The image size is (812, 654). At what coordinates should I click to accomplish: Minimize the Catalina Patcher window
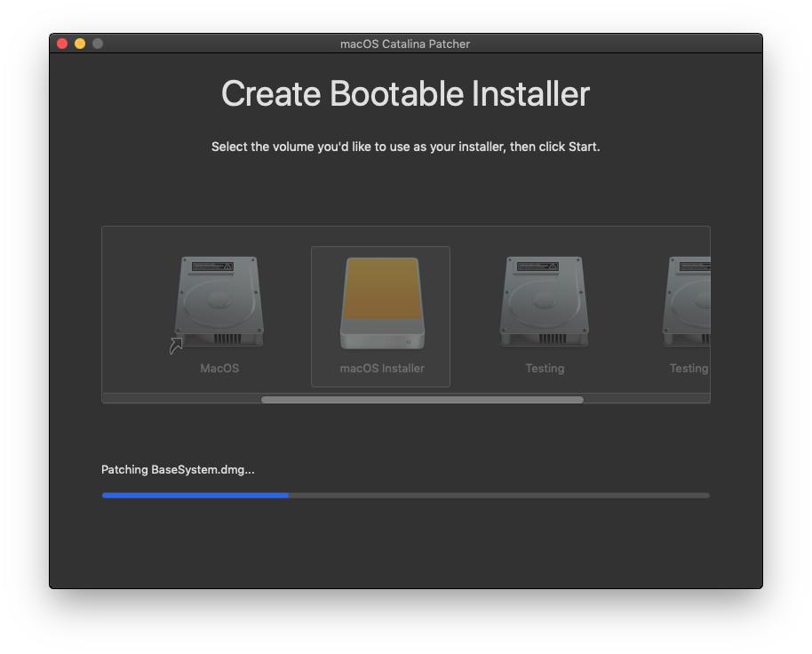(x=80, y=44)
